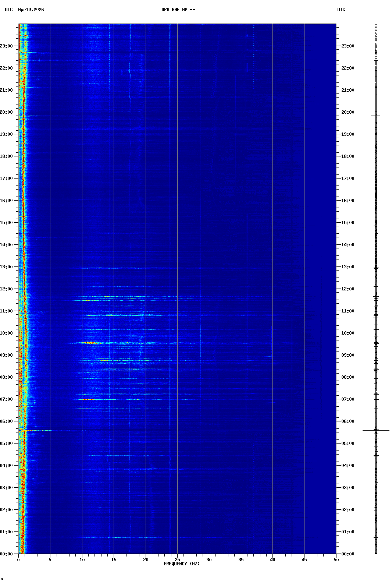The image size is (392, 583).
Task: Click the large seismogram spike before 20:00
Action: tap(376, 116)
